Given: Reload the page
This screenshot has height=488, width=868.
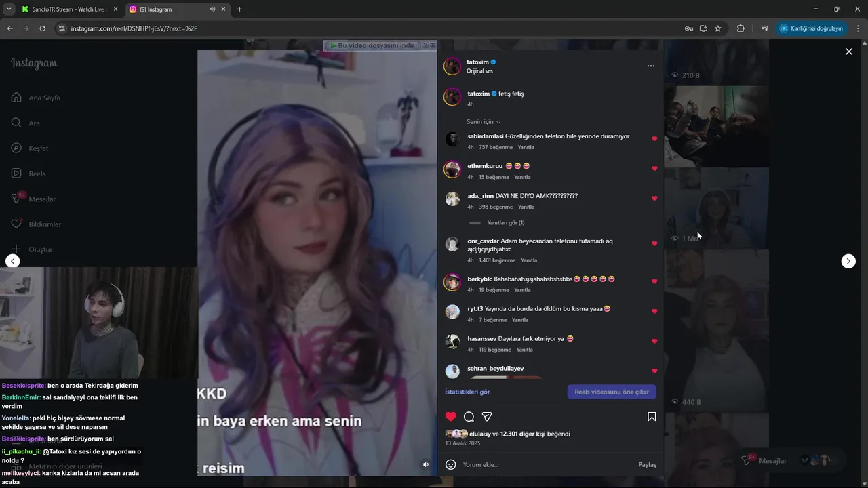Looking at the screenshot, I should [x=42, y=28].
